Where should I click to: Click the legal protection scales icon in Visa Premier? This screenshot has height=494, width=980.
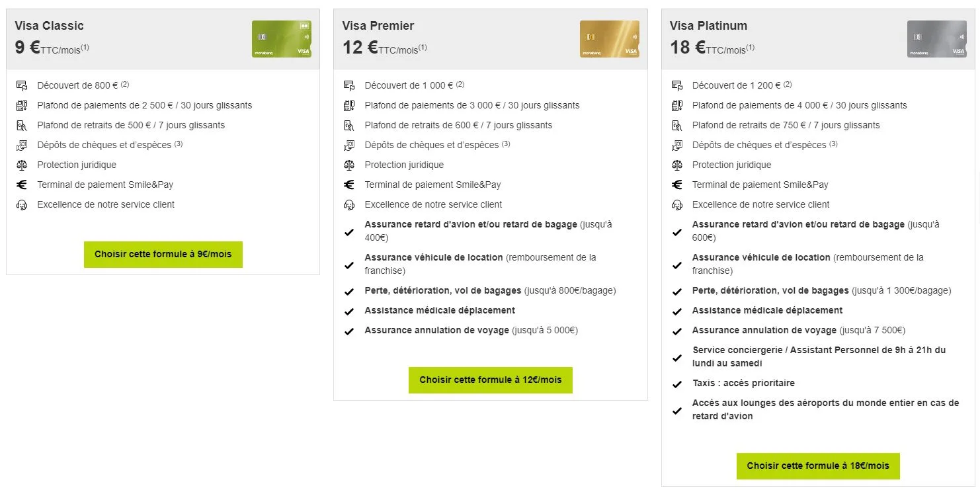point(349,165)
